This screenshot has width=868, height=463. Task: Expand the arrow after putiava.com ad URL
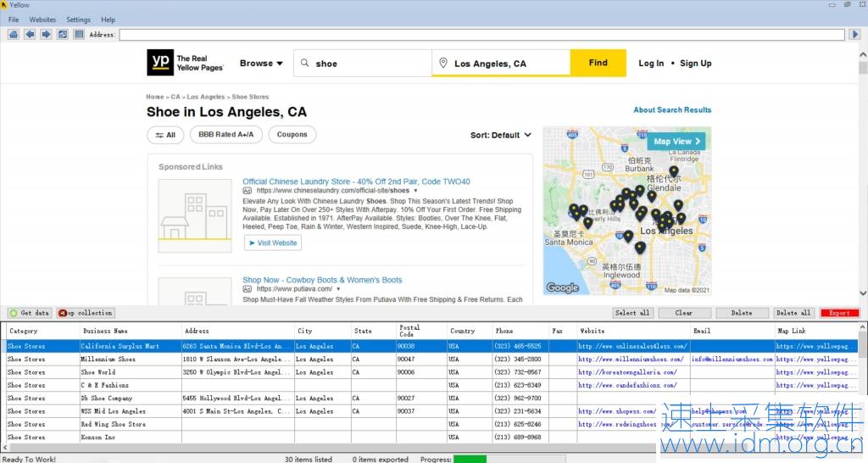click(x=338, y=289)
